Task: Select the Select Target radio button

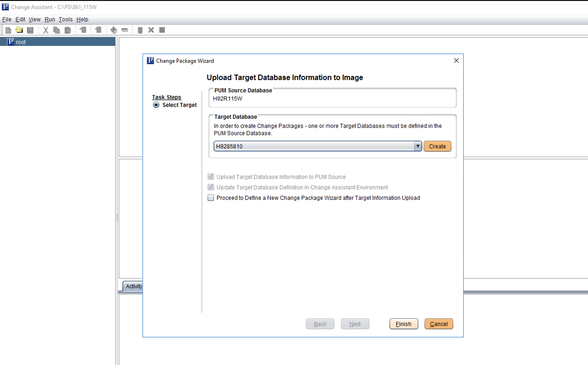Action: [x=156, y=105]
